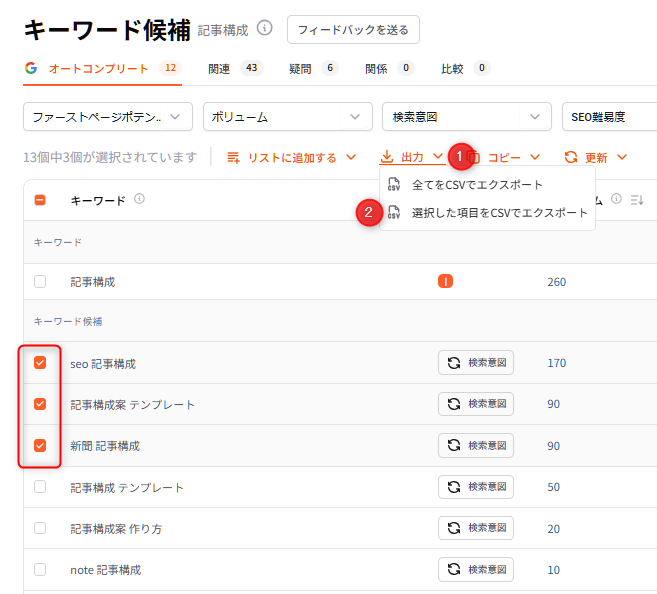Open the リストに追加する menu
The width and height of the screenshot is (657, 594).
coord(291,157)
